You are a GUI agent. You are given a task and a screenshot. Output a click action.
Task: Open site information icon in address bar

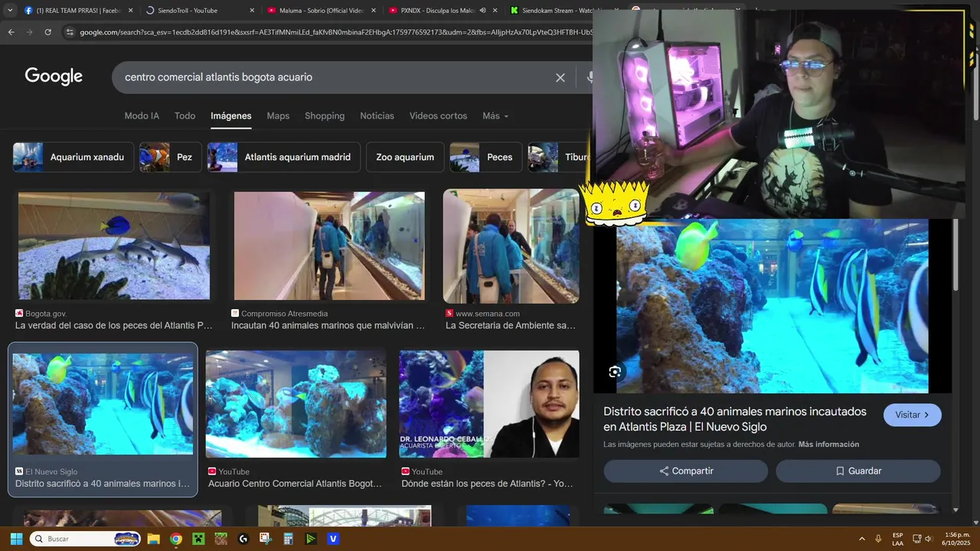70,32
